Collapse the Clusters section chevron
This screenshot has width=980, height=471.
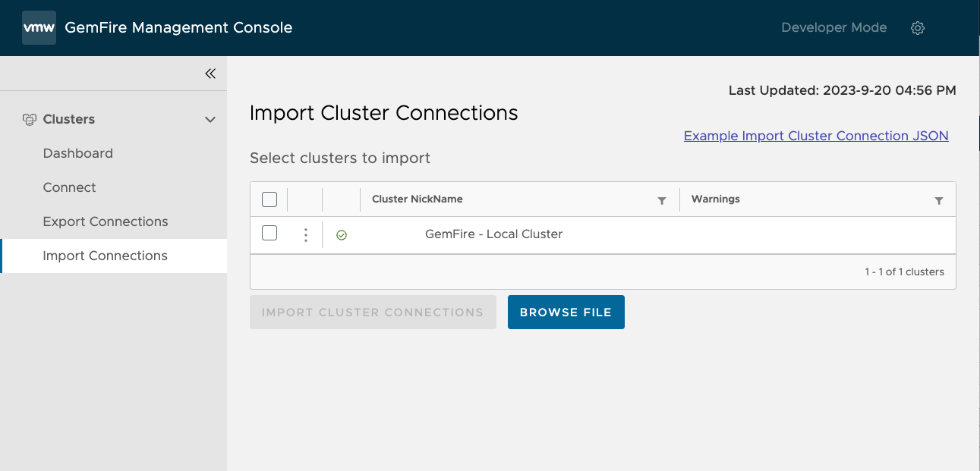pos(210,120)
